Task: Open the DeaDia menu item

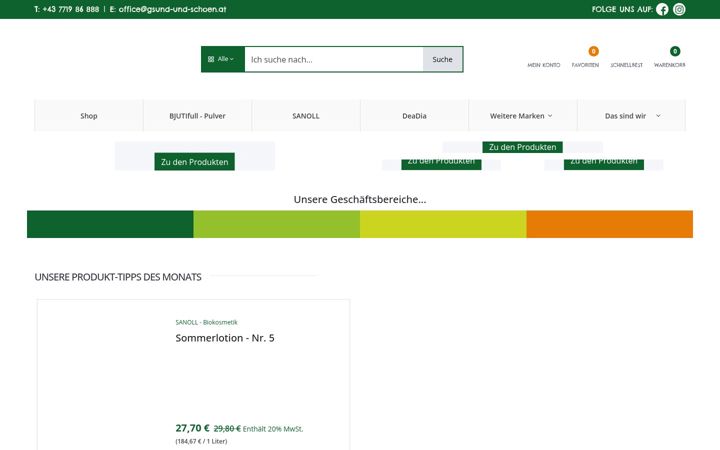Action: 414,116
